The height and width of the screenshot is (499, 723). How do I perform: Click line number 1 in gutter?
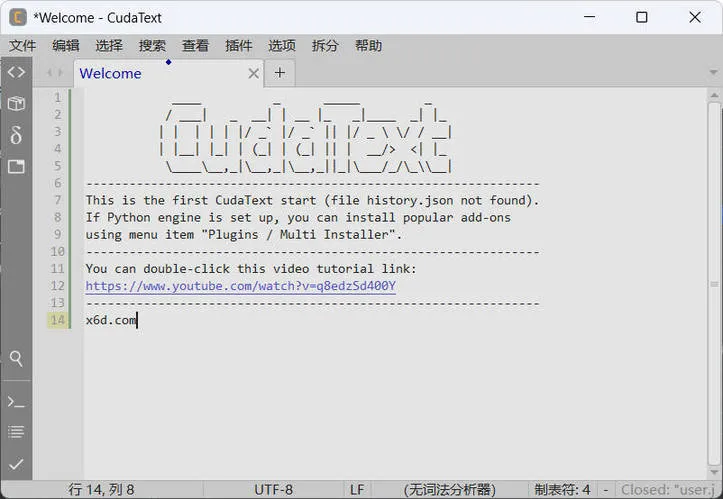pos(58,98)
